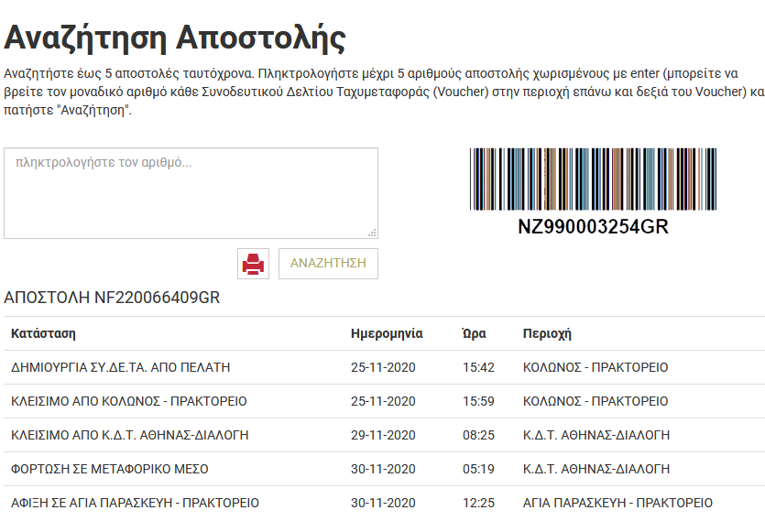Select the ΚΛΕΙΣΙΜΟ ΑΠΟ Κ.Δ.Τ. ΑΘΗΝΑΣ-ΔΙΑΛΟΓΗ status
The height and width of the screenshot is (532, 765).
130,435
